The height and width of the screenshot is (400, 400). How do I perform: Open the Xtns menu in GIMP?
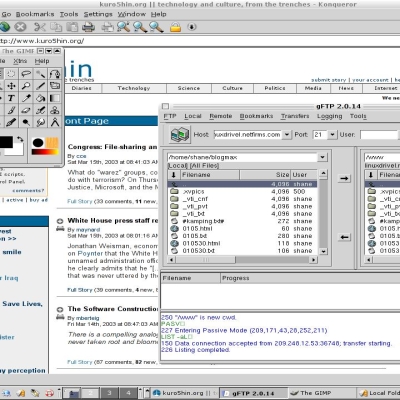pos(20,61)
